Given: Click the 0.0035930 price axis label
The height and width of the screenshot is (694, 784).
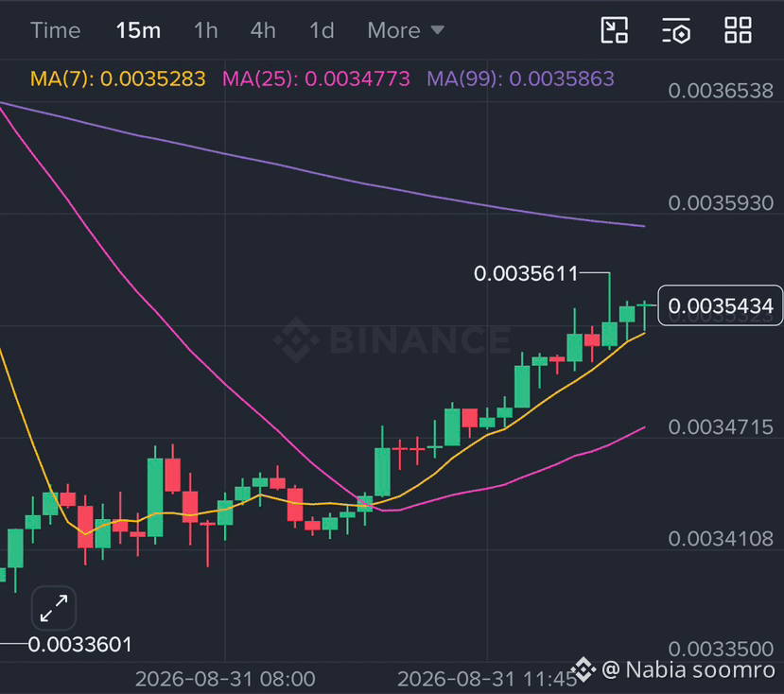Looking at the screenshot, I should (x=721, y=202).
